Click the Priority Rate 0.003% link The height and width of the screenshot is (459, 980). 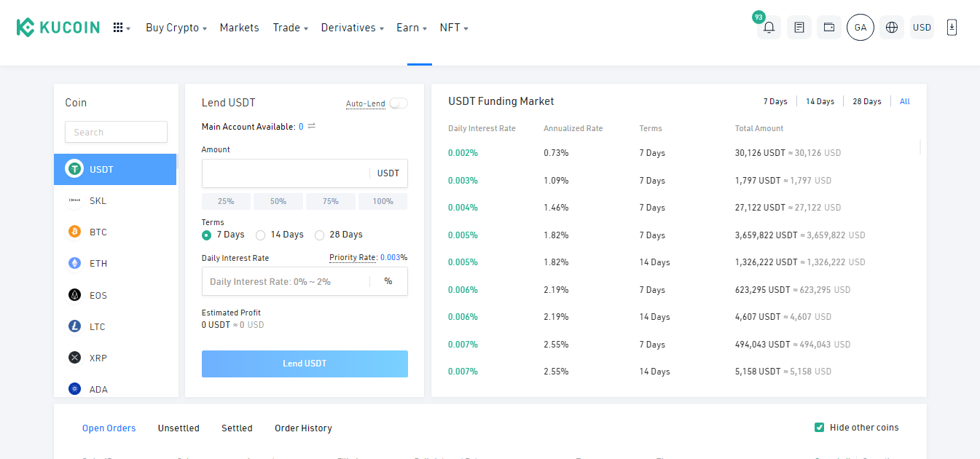pos(368,257)
